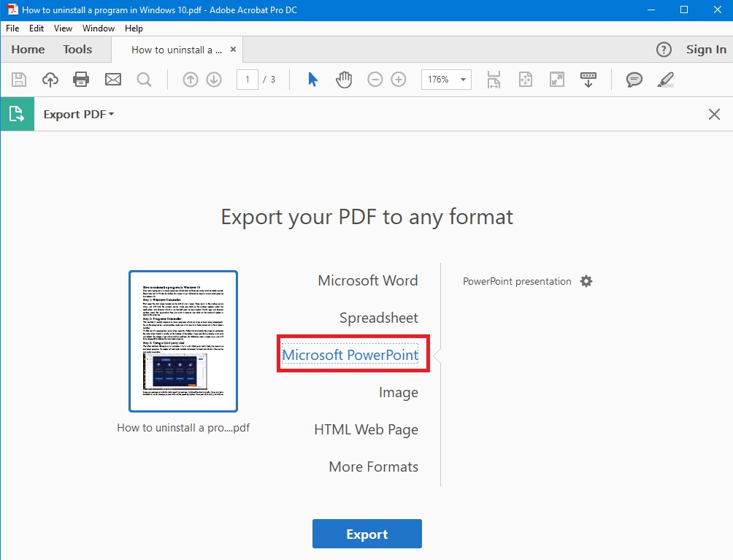
Task: Open the Find search tool
Action: [x=144, y=80]
